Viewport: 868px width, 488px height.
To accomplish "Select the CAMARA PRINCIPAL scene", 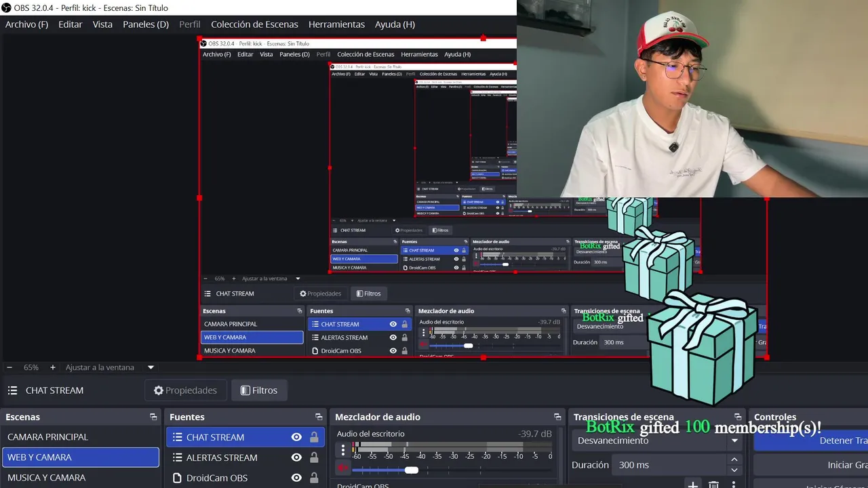I will pos(81,437).
